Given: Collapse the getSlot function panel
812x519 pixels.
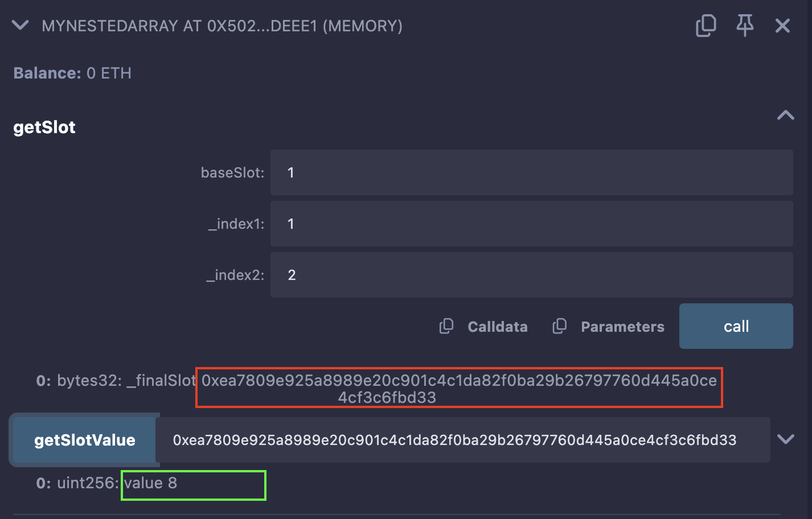Looking at the screenshot, I should click(x=785, y=116).
